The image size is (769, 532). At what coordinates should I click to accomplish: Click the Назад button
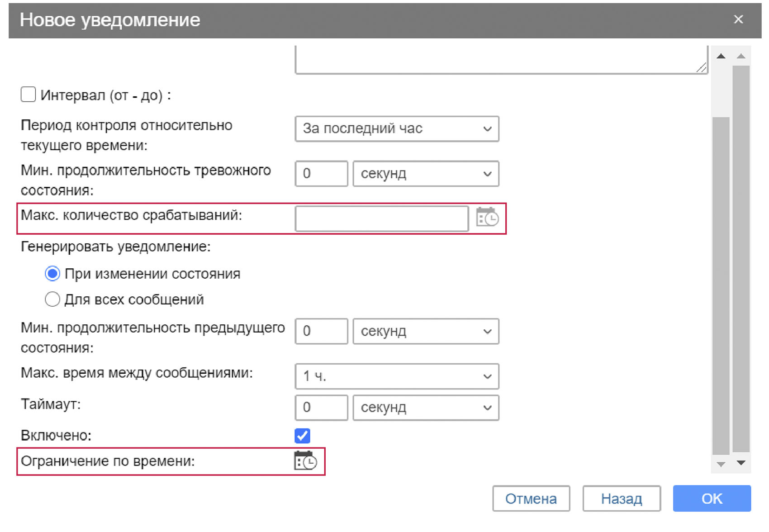point(622,499)
